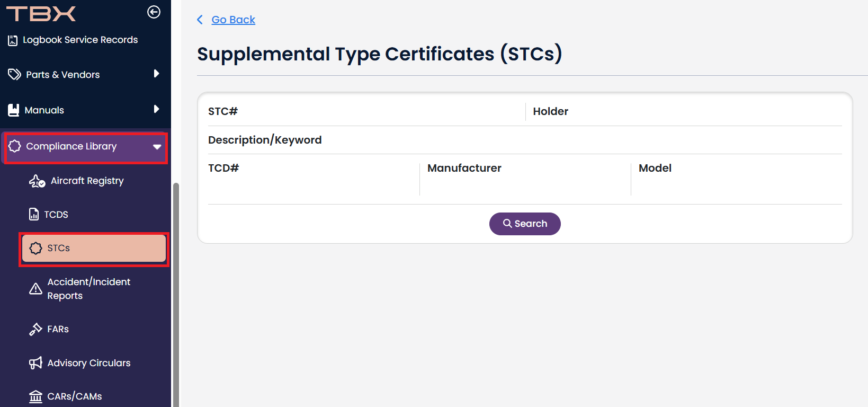Screen dimensions: 868x407
Task: Click the Logbook Service Records icon
Action: [13, 39]
